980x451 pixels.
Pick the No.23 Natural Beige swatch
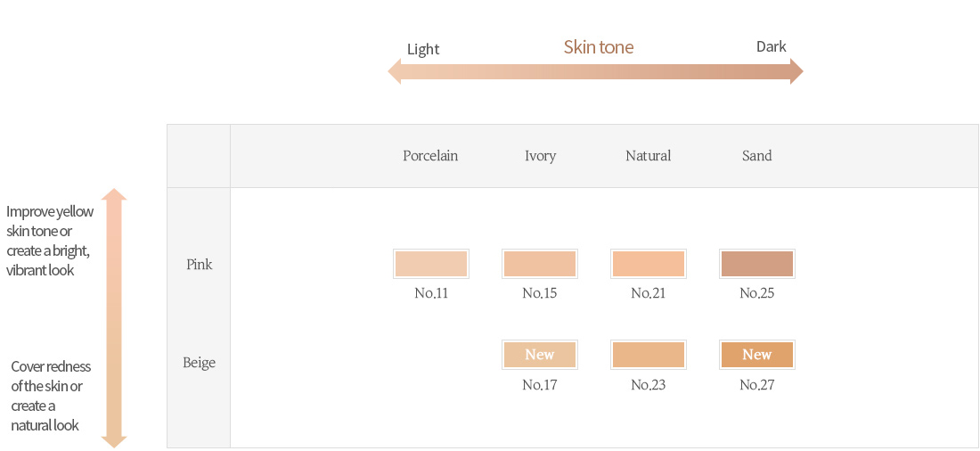click(648, 355)
